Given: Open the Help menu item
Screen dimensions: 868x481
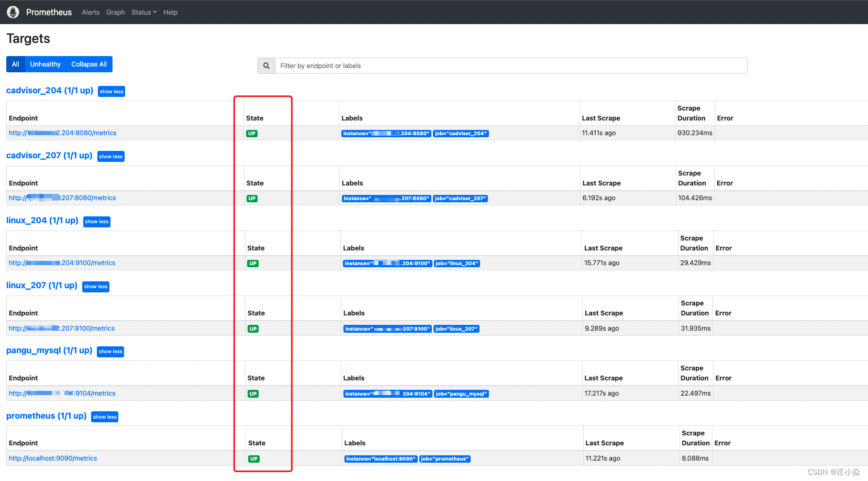Looking at the screenshot, I should (170, 13).
